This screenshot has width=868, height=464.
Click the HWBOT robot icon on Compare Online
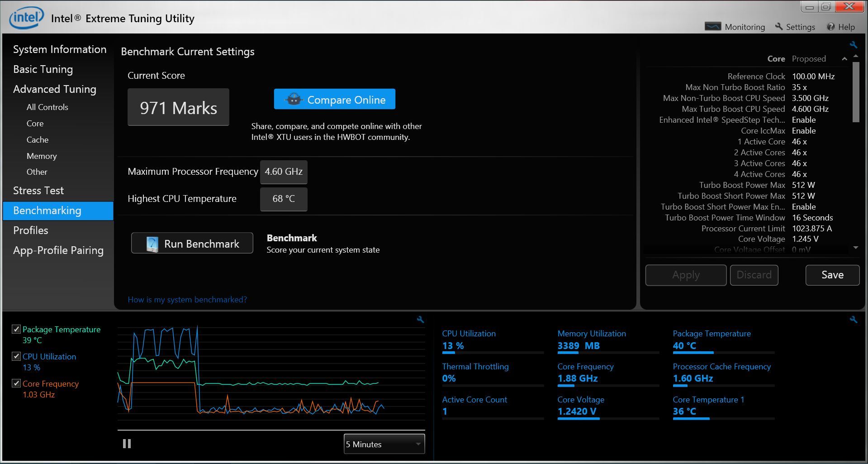coord(294,99)
